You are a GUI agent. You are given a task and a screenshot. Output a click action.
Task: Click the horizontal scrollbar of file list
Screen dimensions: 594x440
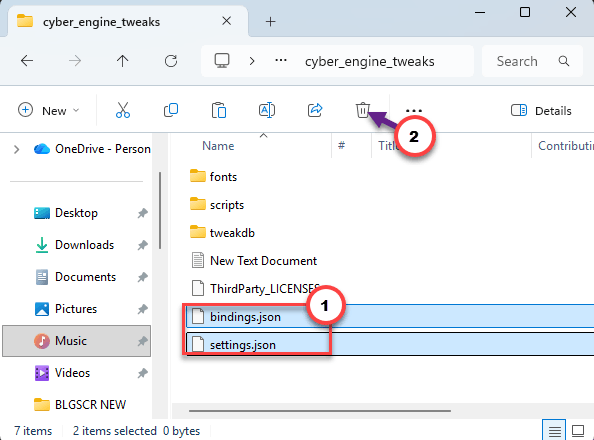[x=320, y=410]
